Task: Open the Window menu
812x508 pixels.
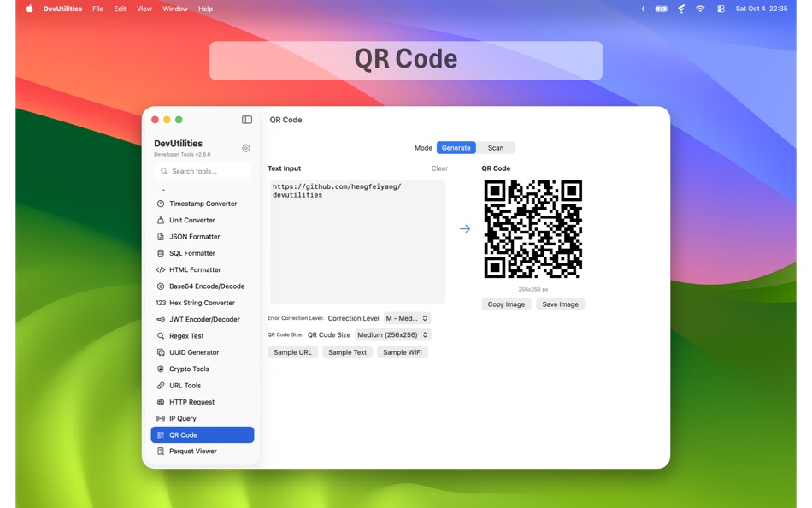Action: 174,9
